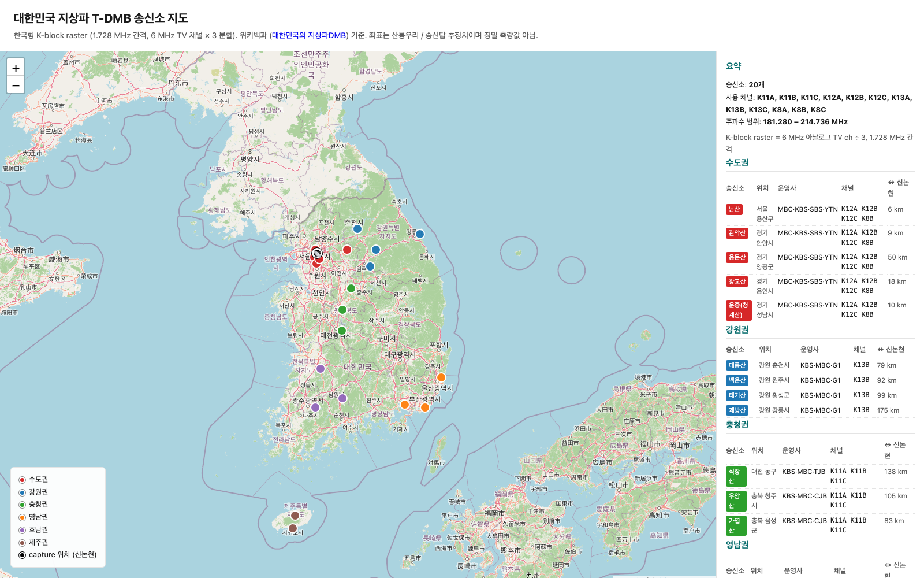The image size is (924, 578).
Task: Click brown marker near 서귀포시 label
Action: pos(293,528)
